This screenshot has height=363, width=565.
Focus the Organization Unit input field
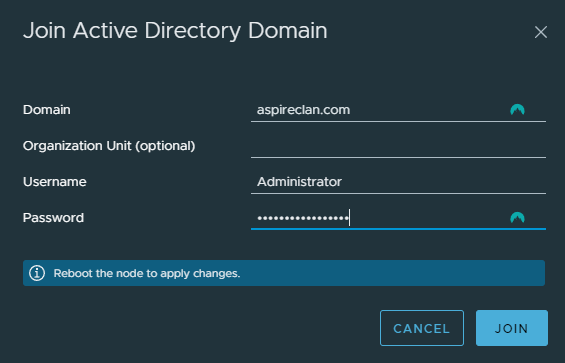click(398, 146)
